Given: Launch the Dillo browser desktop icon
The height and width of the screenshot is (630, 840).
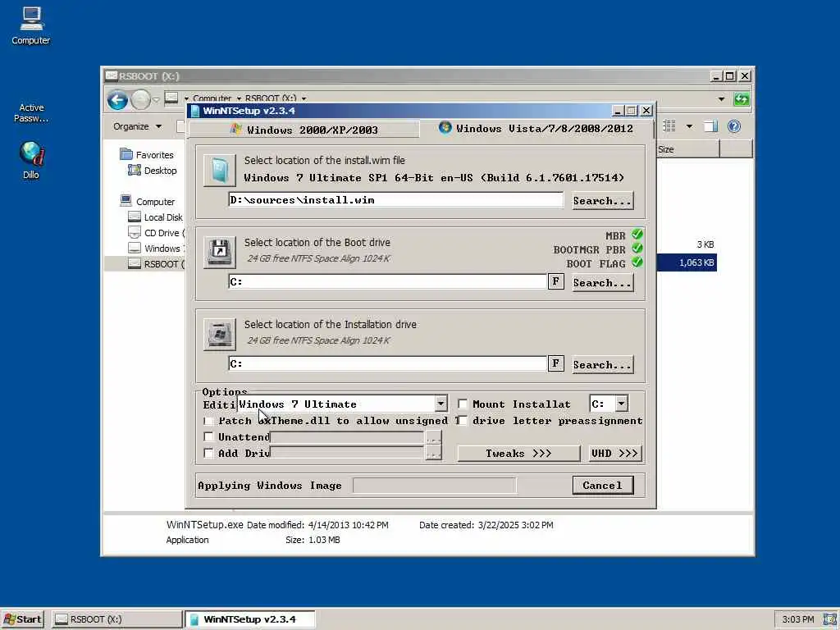Looking at the screenshot, I should click(x=31, y=160).
